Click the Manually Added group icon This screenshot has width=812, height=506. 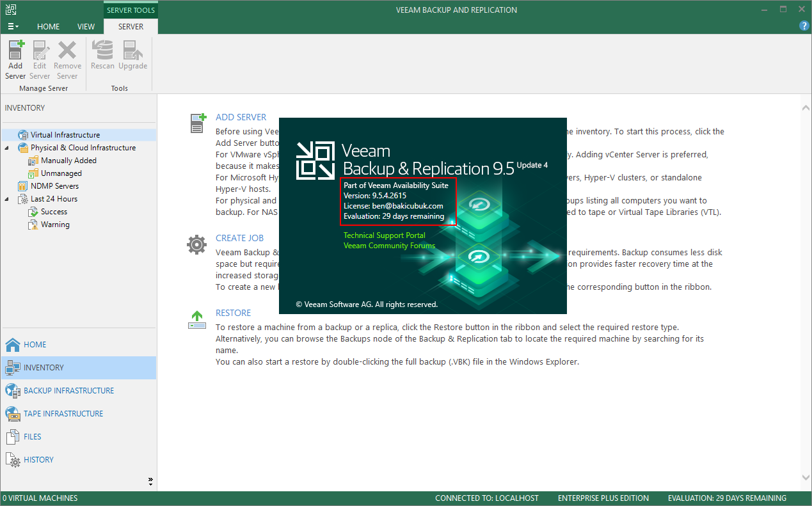click(33, 161)
